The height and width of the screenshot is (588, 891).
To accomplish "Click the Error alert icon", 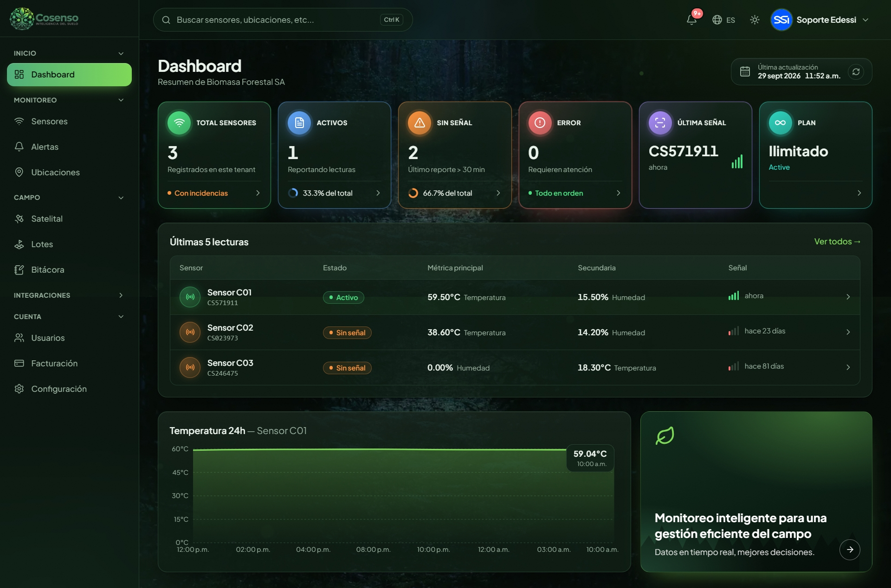I will [540, 123].
